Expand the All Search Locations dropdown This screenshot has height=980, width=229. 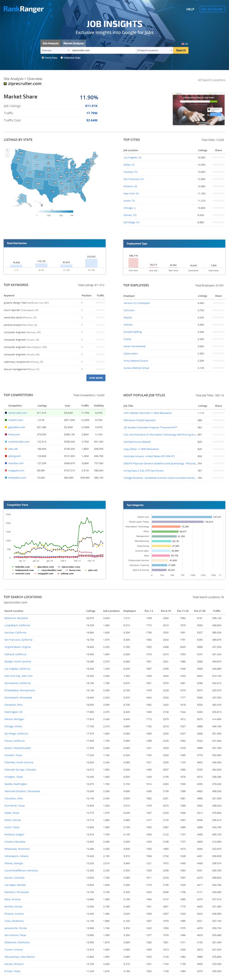(154, 50)
